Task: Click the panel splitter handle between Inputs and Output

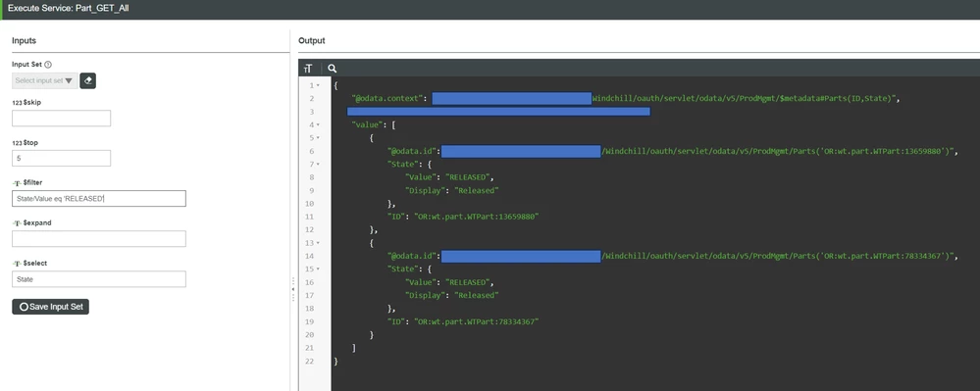Action: click(x=292, y=290)
